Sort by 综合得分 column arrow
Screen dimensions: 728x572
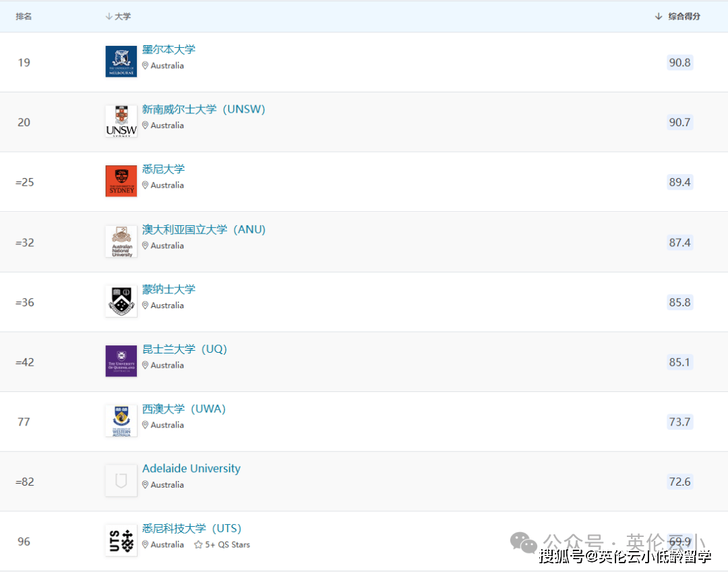tap(659, 17)
